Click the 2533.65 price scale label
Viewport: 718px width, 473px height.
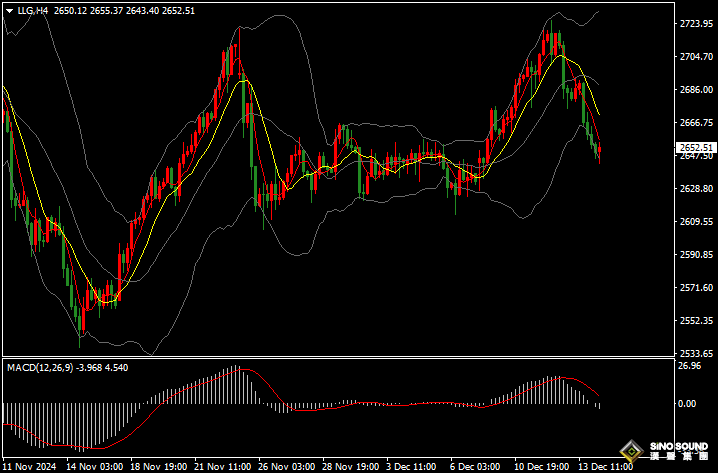pyautogui.click(x=696, y=353)
